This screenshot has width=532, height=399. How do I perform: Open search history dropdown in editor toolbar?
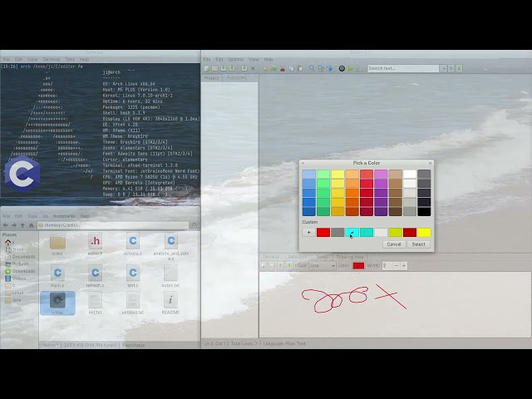pyautogui.click(x=443, y=68)
